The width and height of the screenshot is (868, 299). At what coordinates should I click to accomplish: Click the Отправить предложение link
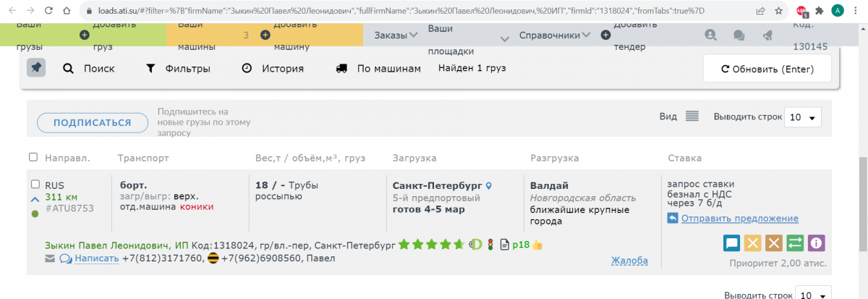pyautogui.click(x=739, y=219)
